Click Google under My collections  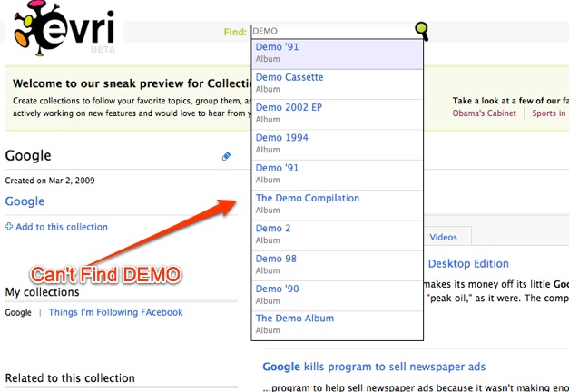coord(18,312)
